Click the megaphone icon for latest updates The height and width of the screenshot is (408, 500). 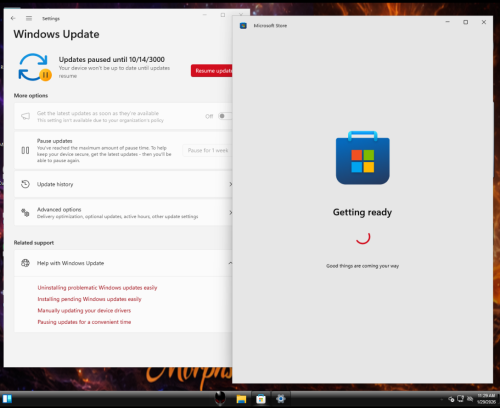pyautogui.click(x=25, y=116)
